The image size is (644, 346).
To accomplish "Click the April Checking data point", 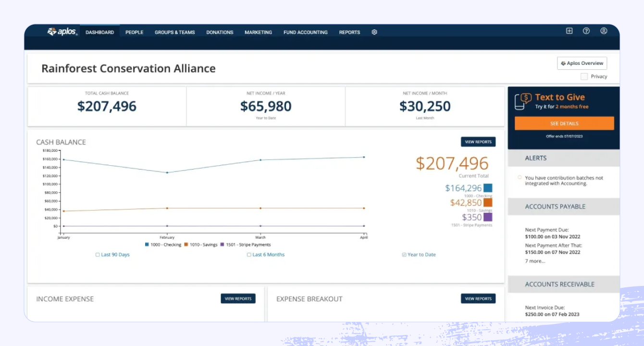I will [364, 157].
